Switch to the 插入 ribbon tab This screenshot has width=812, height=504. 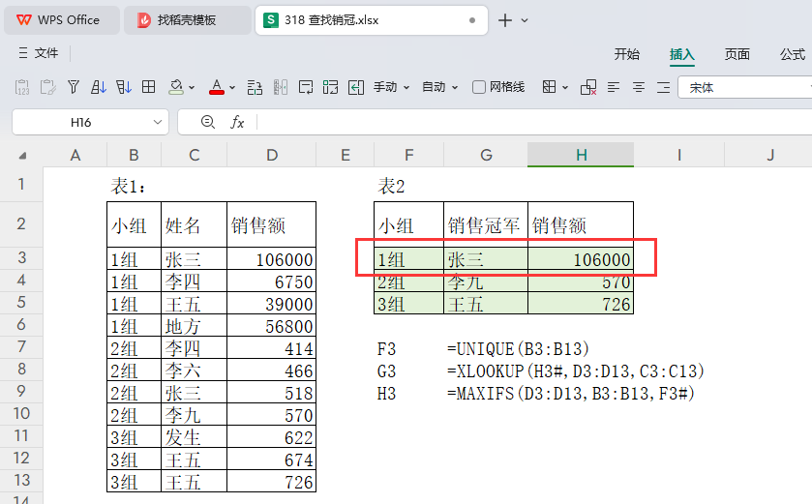point(681,54)
